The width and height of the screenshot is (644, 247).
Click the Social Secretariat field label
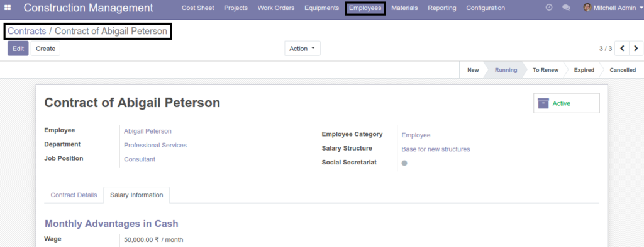pyautogui.click(x=349, y=162)
